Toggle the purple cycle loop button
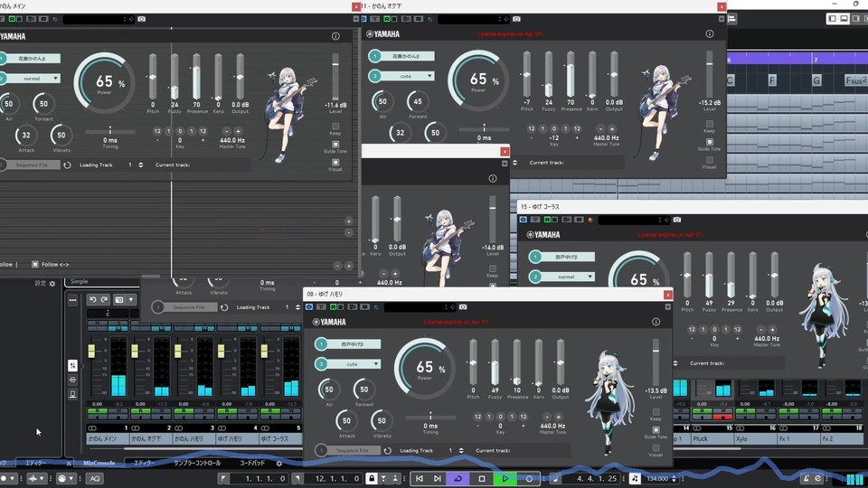Image resolution: width=868 pixels, height=488 pixels. tap(458, 479)
